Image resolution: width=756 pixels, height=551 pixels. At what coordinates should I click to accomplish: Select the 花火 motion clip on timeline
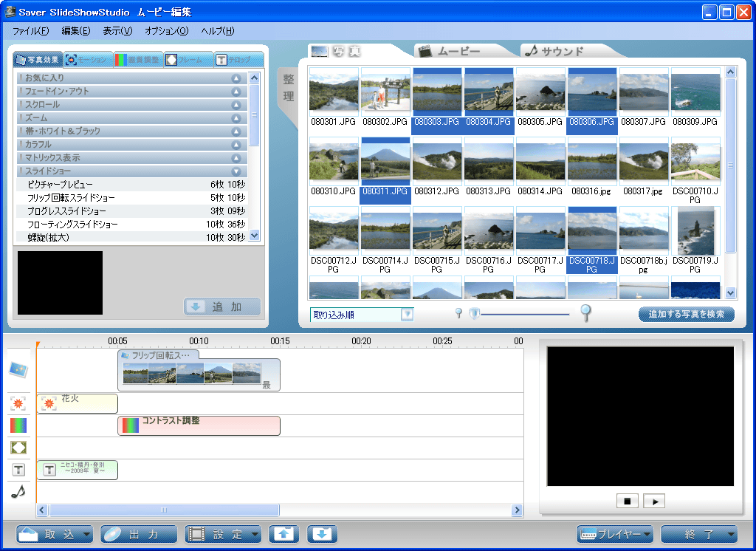[77, 403]
